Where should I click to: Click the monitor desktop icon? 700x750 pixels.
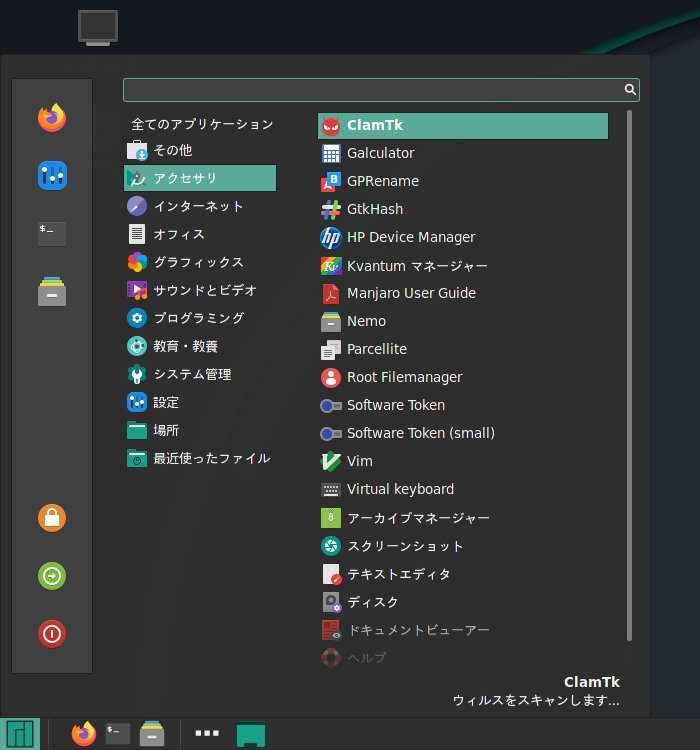(98, 28)
